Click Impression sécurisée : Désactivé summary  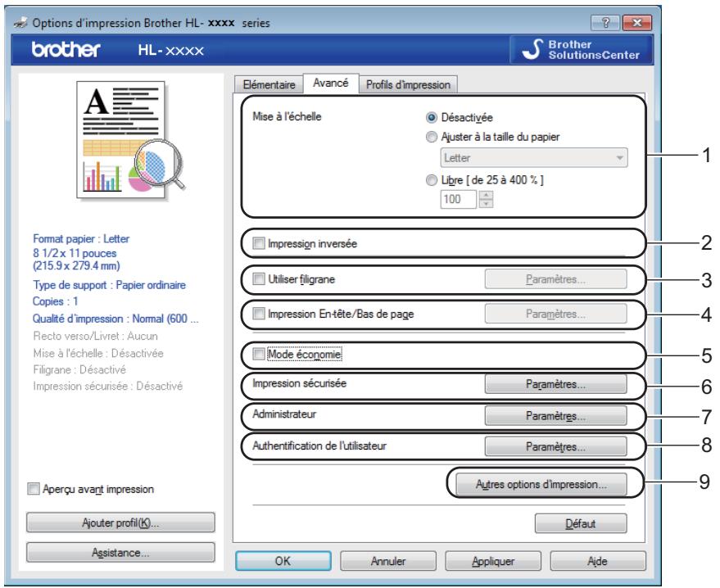coord(108,386)
